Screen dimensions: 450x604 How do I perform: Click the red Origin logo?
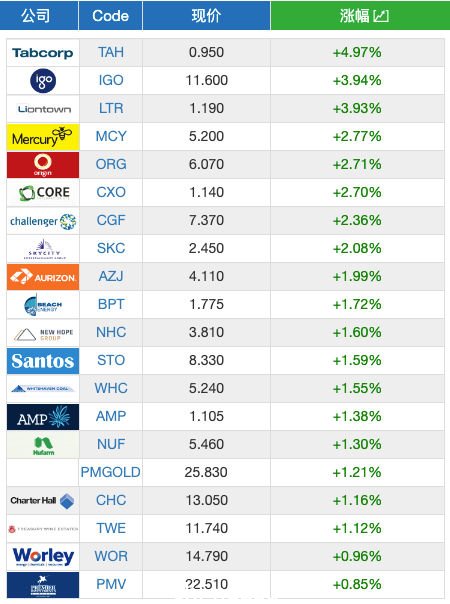coord(43,165)
